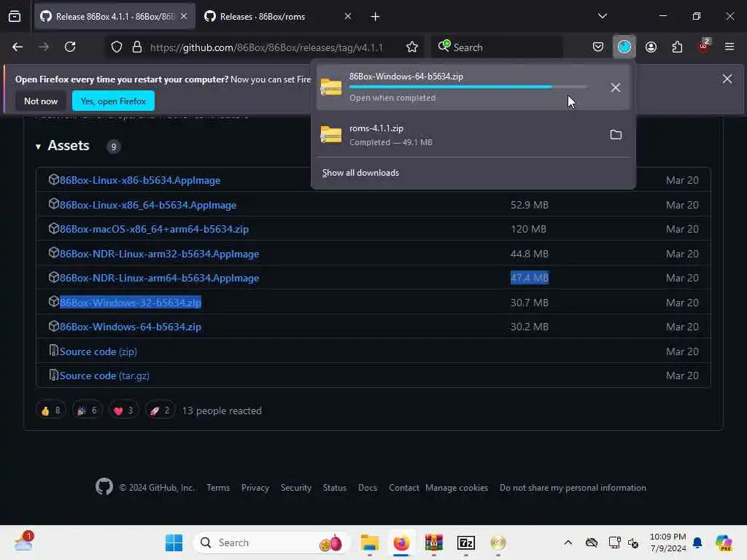Open the Security footer link

tap(296, 488)
